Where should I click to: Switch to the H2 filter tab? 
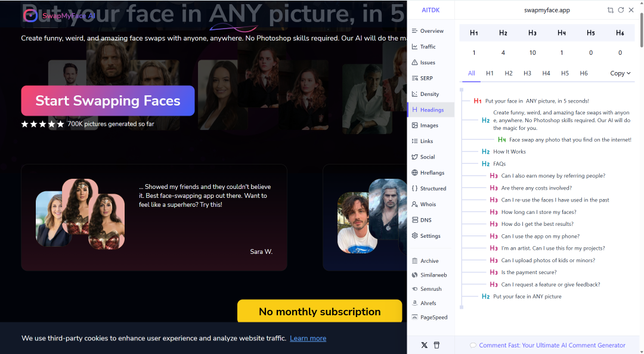click(509, 73)
